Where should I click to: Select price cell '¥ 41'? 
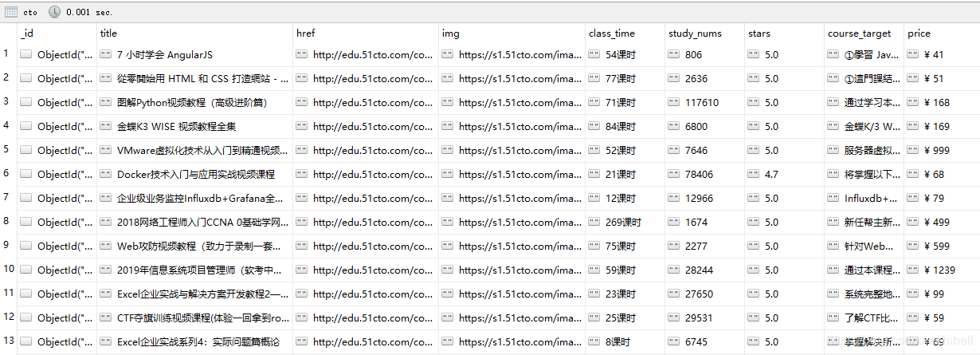coord(942,55)
